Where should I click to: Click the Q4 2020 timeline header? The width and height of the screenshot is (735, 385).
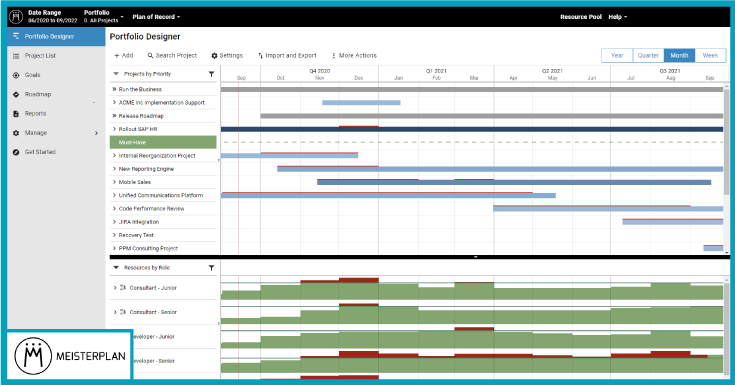pyautogui.click(x=320, y=71)
